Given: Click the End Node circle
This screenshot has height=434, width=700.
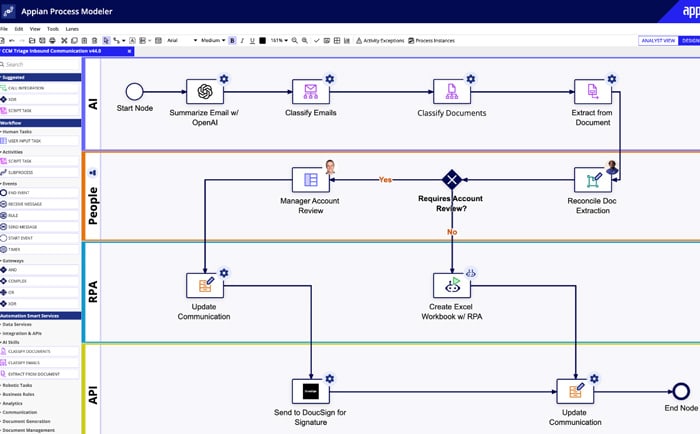Looking at the screenshot, I should point(681,391).
